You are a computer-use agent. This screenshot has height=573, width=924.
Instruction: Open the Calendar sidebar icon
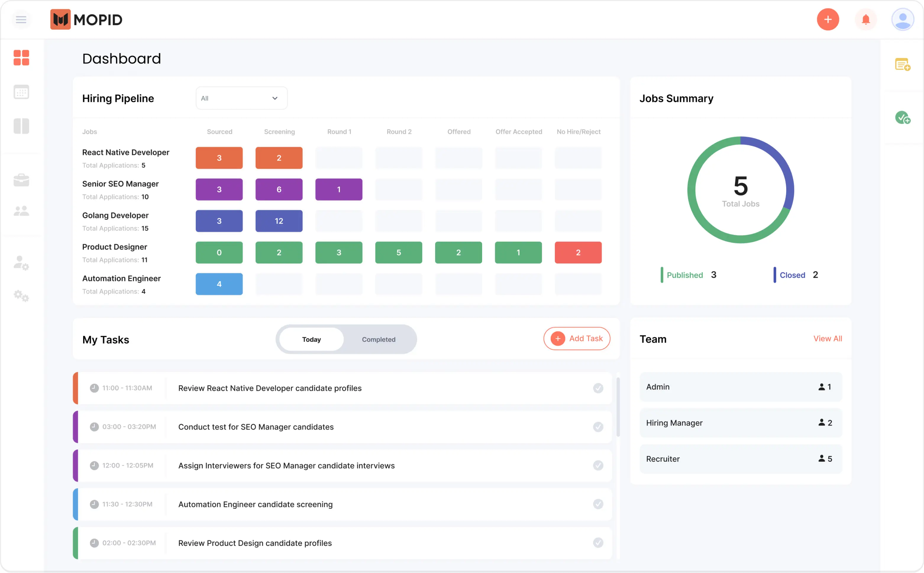[x=21, y=92]
